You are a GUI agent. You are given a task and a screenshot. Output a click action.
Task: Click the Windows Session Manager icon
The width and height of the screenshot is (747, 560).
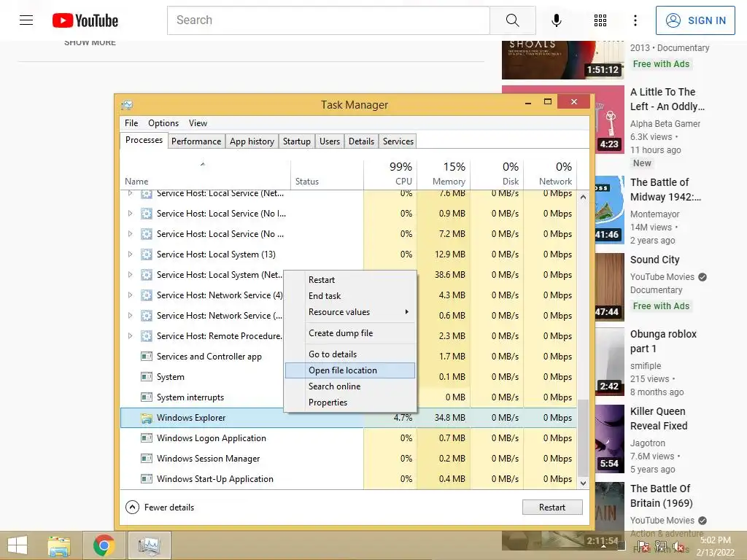[147, 459]
